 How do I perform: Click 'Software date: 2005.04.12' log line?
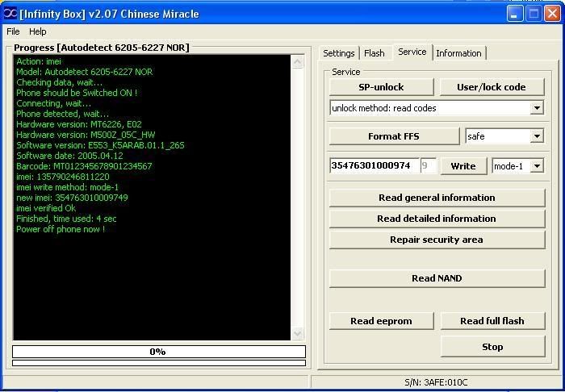point(69,156)
